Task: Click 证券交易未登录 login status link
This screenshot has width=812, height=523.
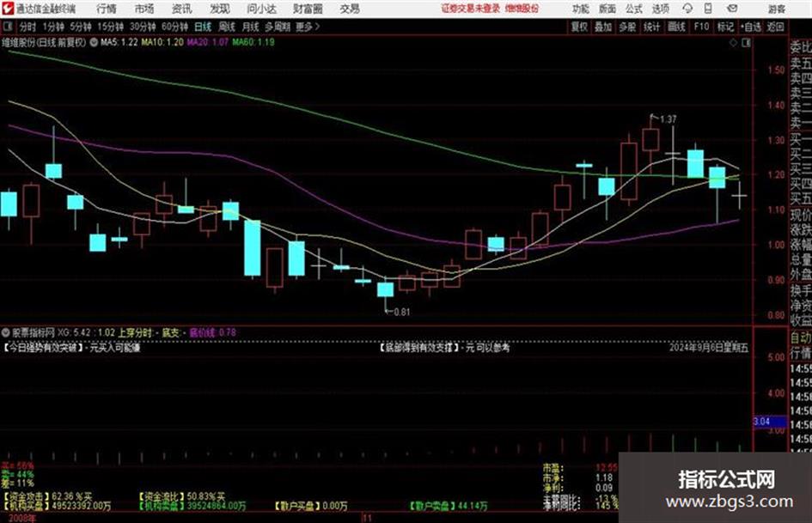Action: [x=471, y=9]
